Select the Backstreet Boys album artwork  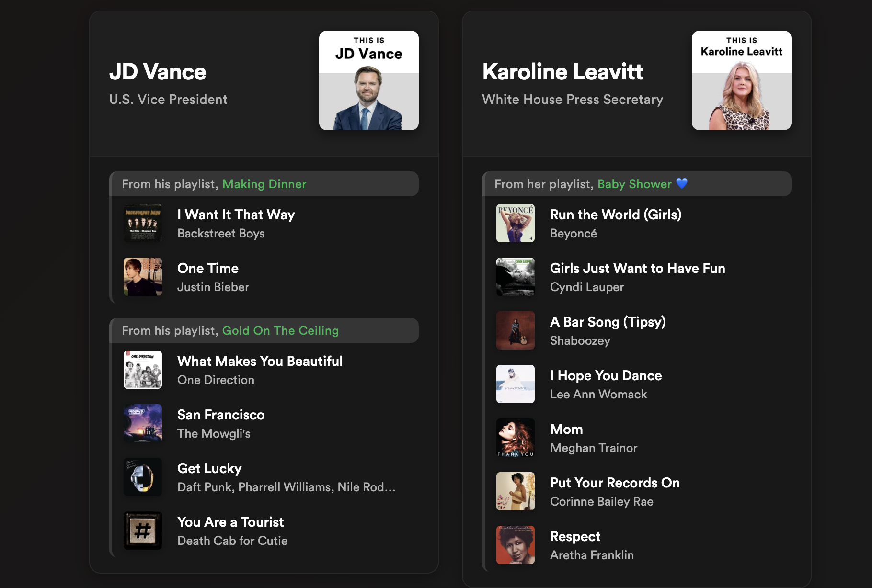(142, 223)
